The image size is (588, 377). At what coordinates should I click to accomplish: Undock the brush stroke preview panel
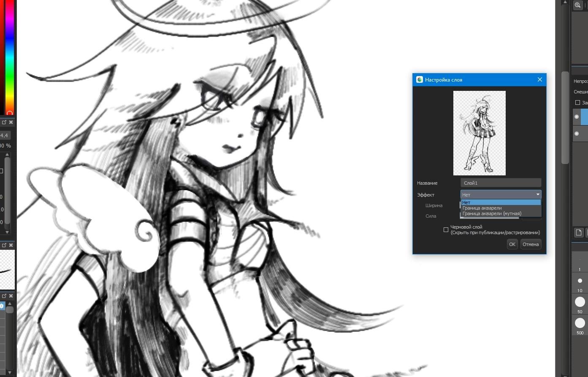(4, 245)
